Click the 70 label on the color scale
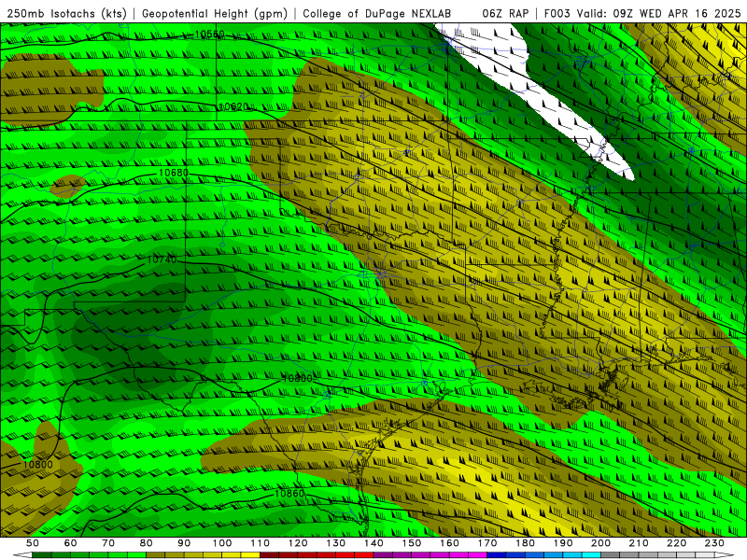The height and width of the screenshot is (560, 747). coord(108,543)
